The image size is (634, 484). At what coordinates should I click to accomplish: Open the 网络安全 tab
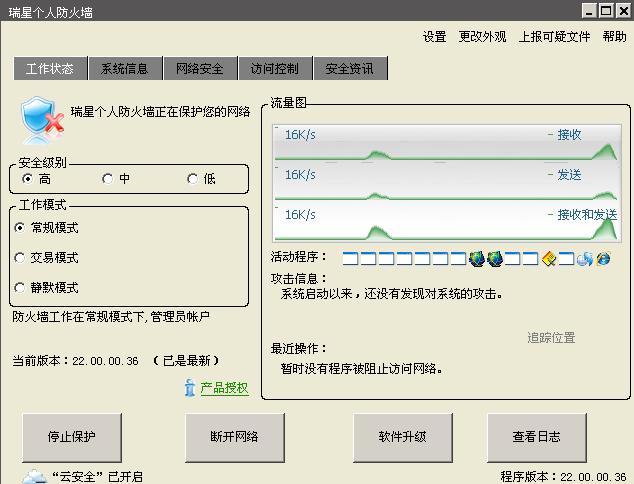200,68
